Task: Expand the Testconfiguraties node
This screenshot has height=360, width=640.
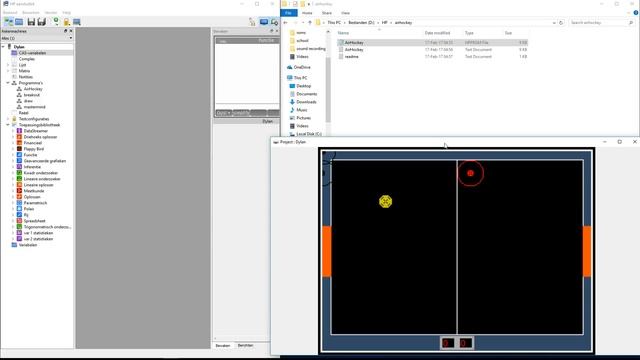Action: click(x=8, y=119)
